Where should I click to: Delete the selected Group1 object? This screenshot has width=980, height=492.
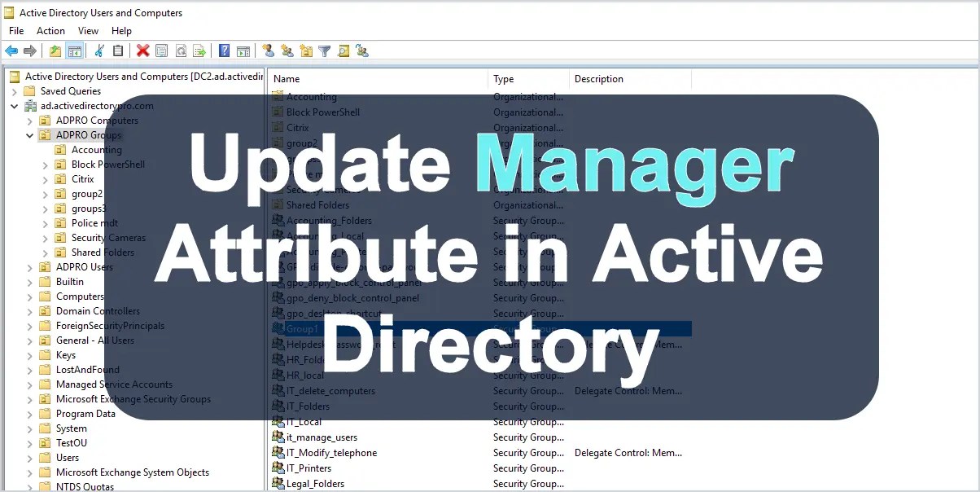click(x=143, y=51)
